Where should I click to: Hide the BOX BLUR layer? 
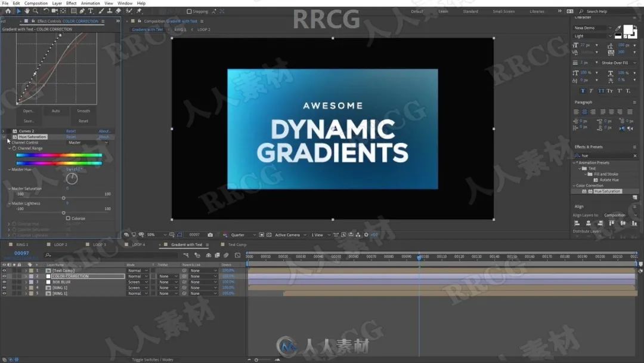(4, 282)
